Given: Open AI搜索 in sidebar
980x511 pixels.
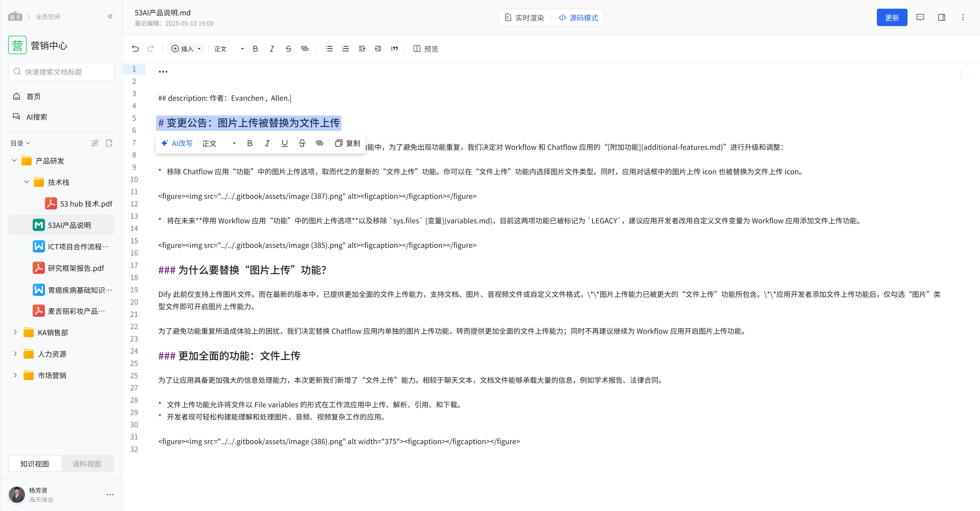Looking at the screenshot, I should tap(37, 117).
